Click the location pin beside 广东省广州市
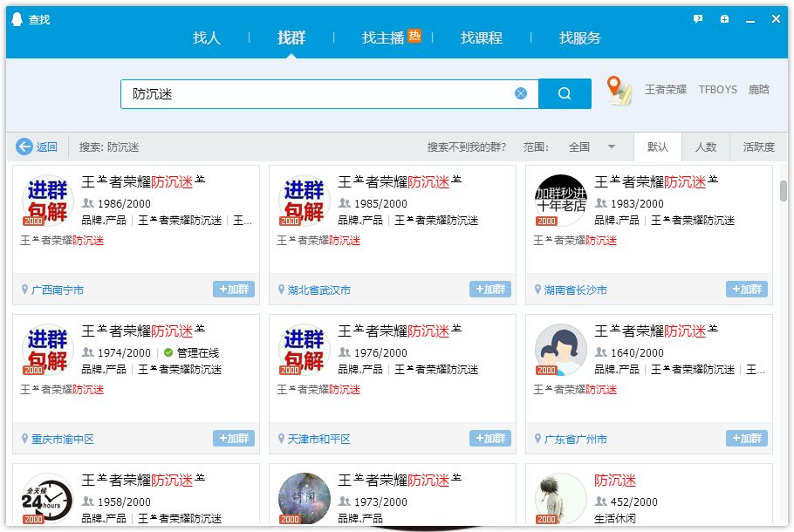This screenshot has width=794, height=532. 537,439
